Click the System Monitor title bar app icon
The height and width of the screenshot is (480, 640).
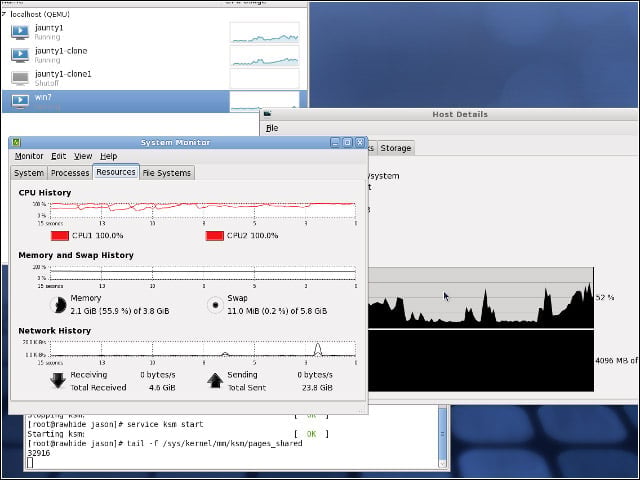click(x=16, y=142)
